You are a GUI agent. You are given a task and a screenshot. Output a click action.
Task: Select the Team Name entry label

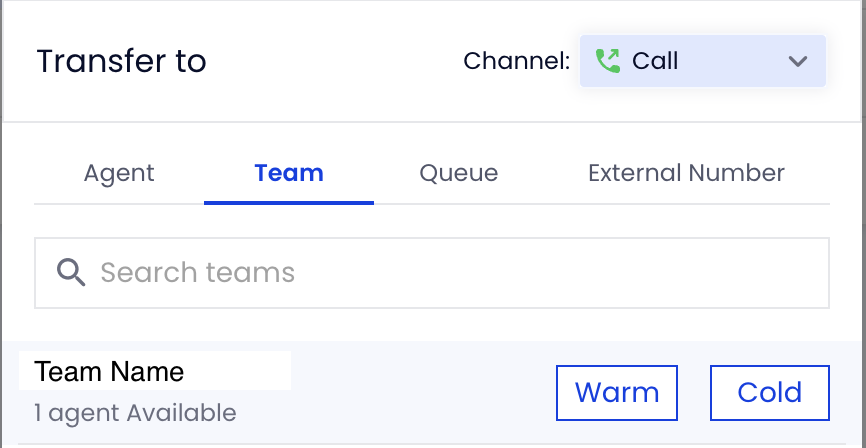[109, 371]
